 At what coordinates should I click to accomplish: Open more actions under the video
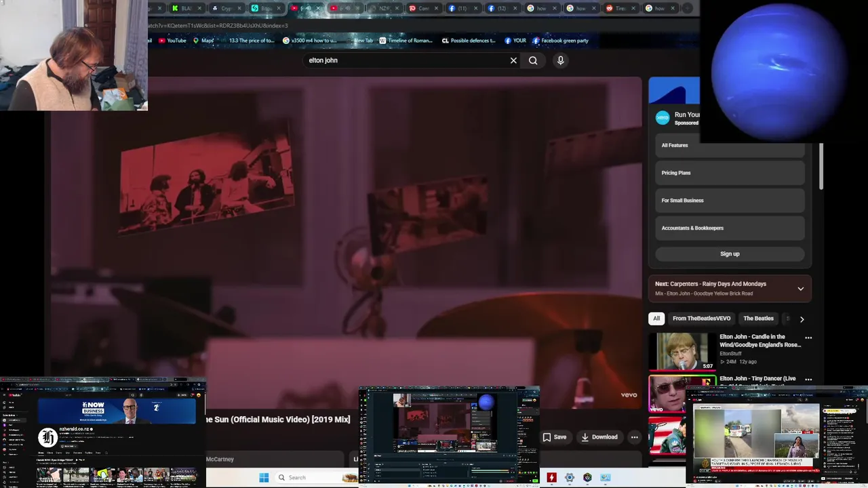634,437
